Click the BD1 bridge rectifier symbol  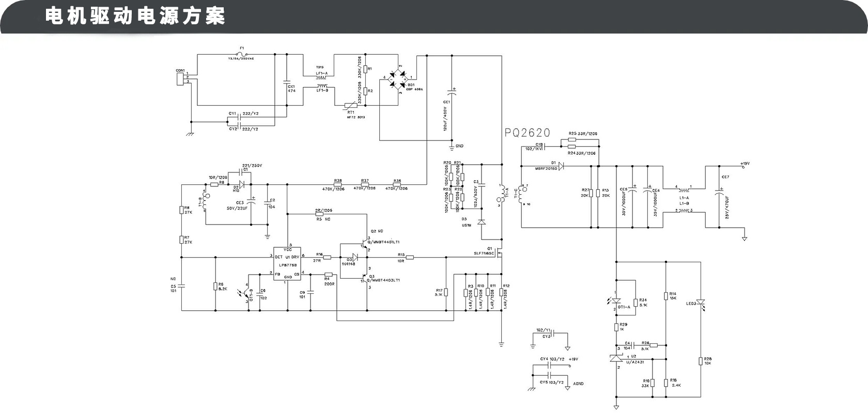398,78
